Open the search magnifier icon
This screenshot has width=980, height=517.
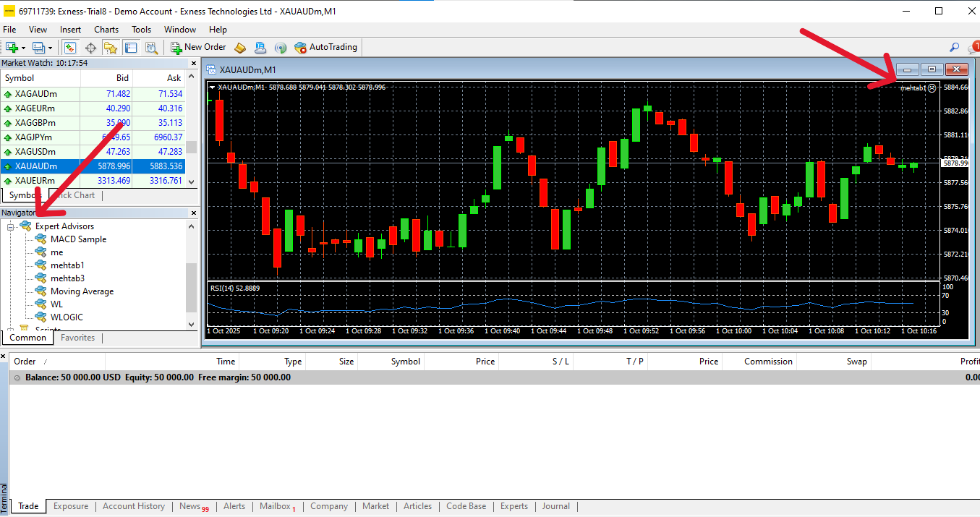point(954,48)
